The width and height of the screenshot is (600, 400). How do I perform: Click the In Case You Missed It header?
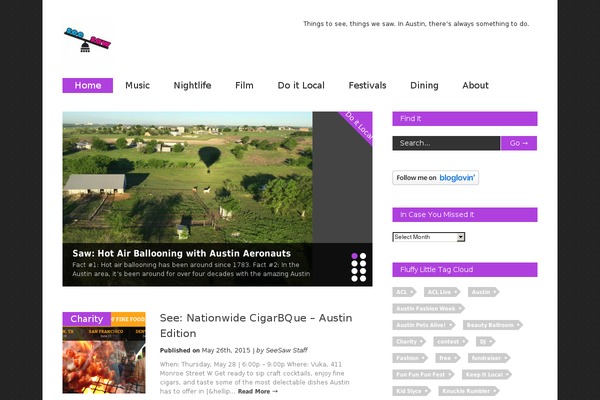[x=465, y=215]
